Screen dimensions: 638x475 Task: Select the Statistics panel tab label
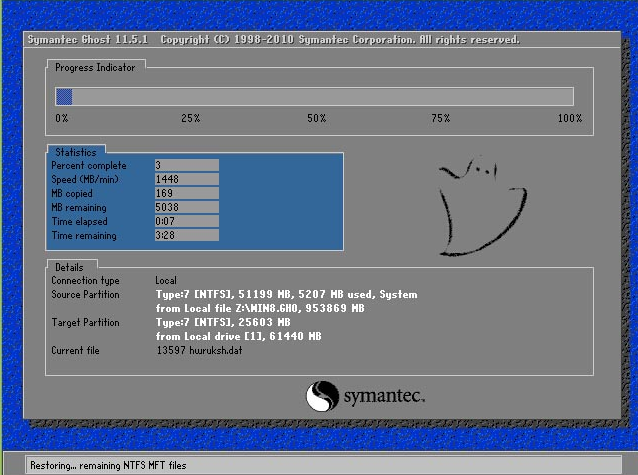[x=76, y=152]
